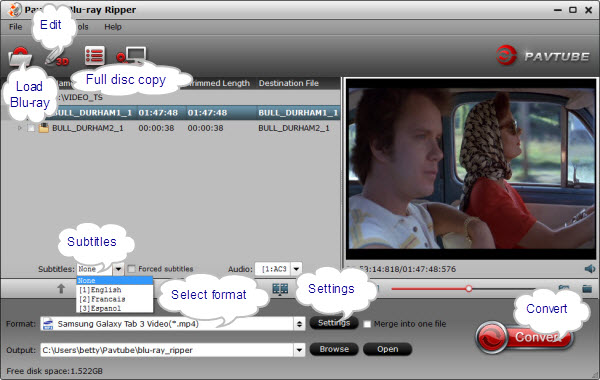Click the red preview progress slider handle
Image resolution: width=600 pixels, height=380 pixels.
[x=469, y=289]
